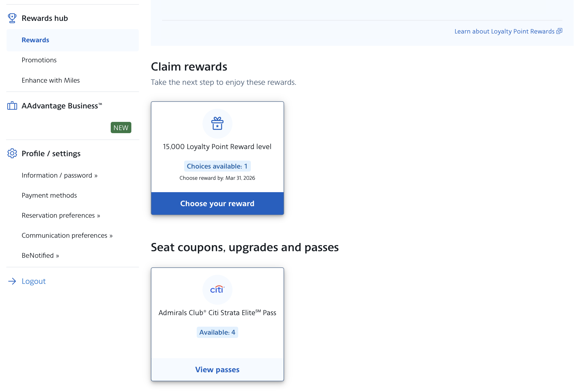
Task: Click the Logout arrow icon
Action: (12, 281)
